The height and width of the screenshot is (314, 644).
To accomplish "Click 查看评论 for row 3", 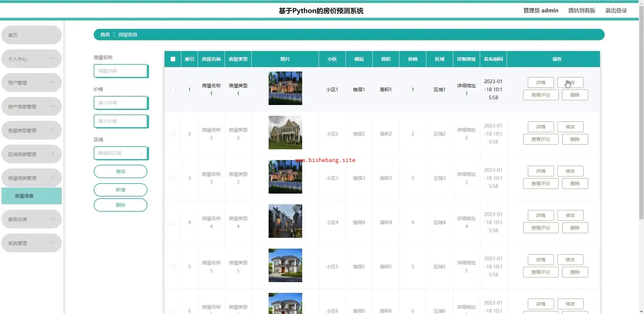I will pos(541,184).
